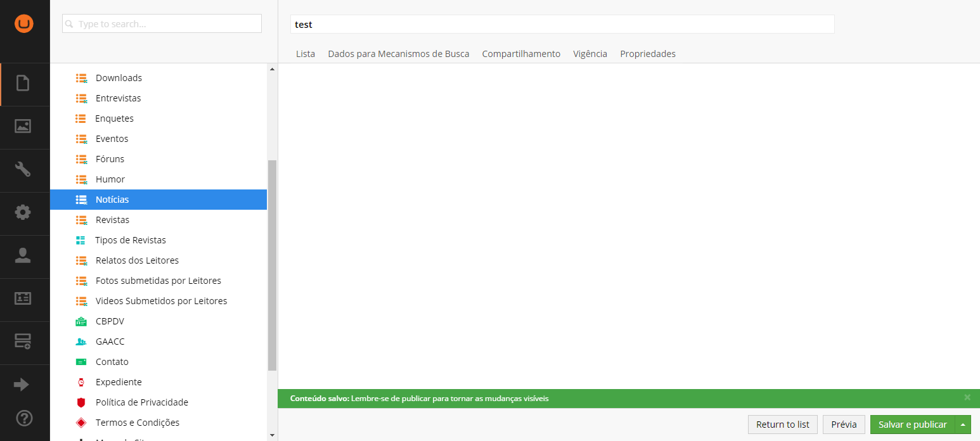Switch to the Lista tab
The width and height of the screenshot is (980, 441).
pyautogui.click(x=306, y=54)
